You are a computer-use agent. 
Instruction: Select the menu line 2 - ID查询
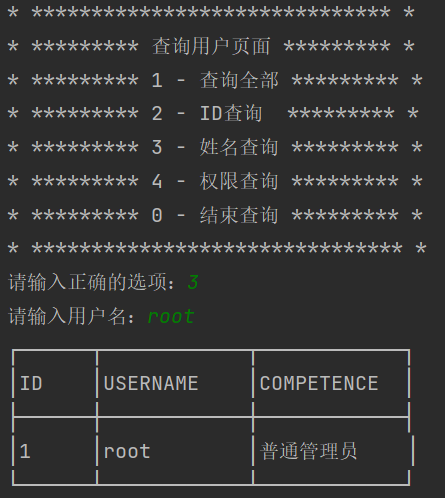coord(207,113)
